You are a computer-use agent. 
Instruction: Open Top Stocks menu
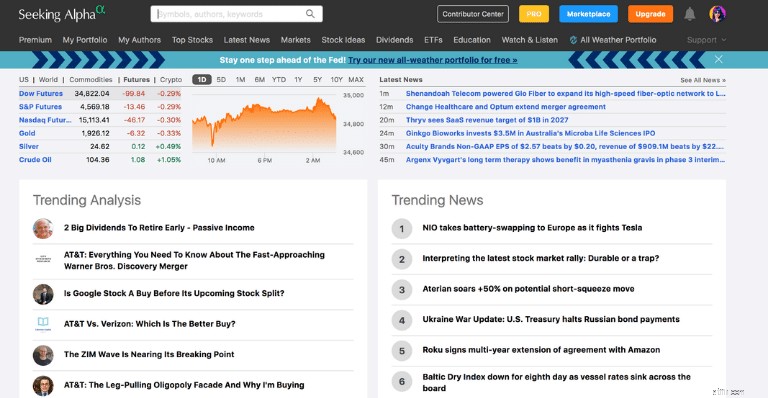point(192,40)
